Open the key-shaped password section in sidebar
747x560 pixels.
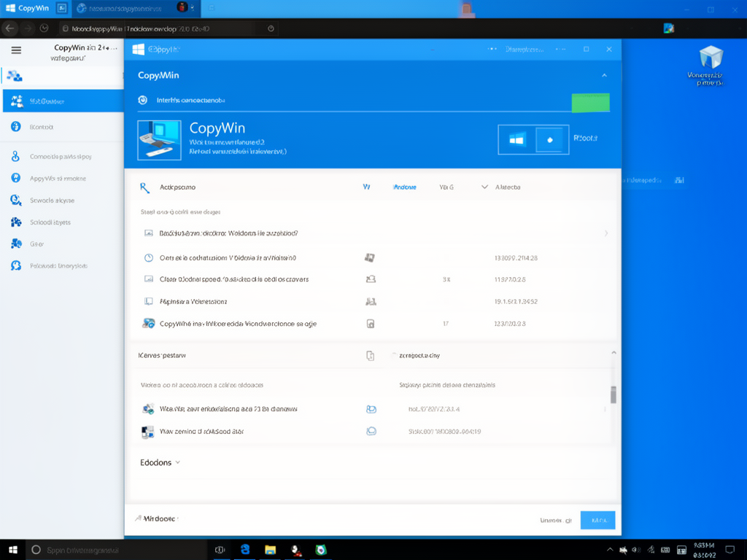pos(15,156)
